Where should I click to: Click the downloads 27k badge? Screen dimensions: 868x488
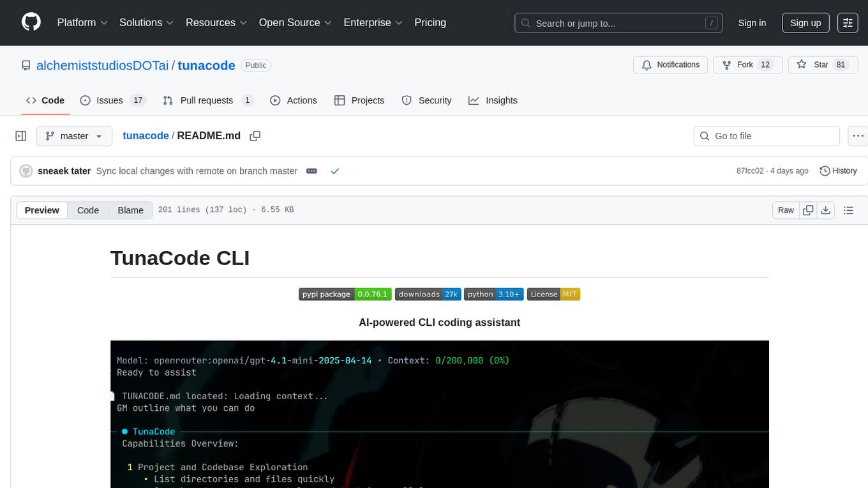tap(428, 294)
